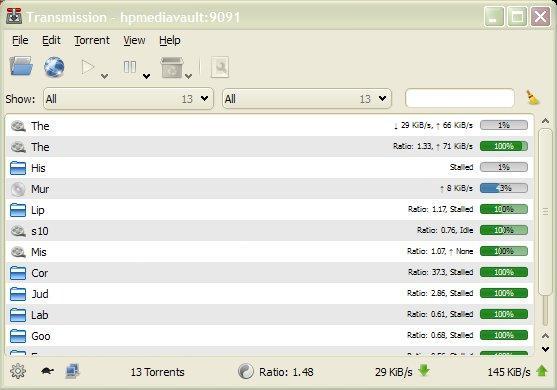Open the second All filter dropdown
The width and height of the screenshot is (557, 390).
point(307,99)
